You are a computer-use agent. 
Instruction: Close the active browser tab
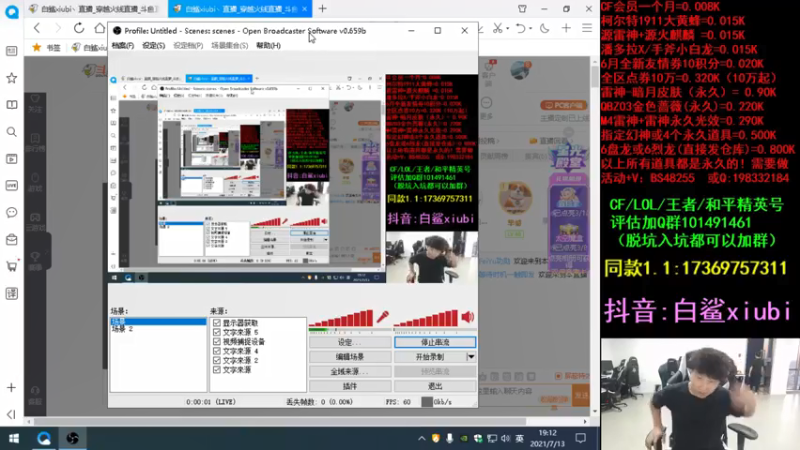tap(305, 9)
